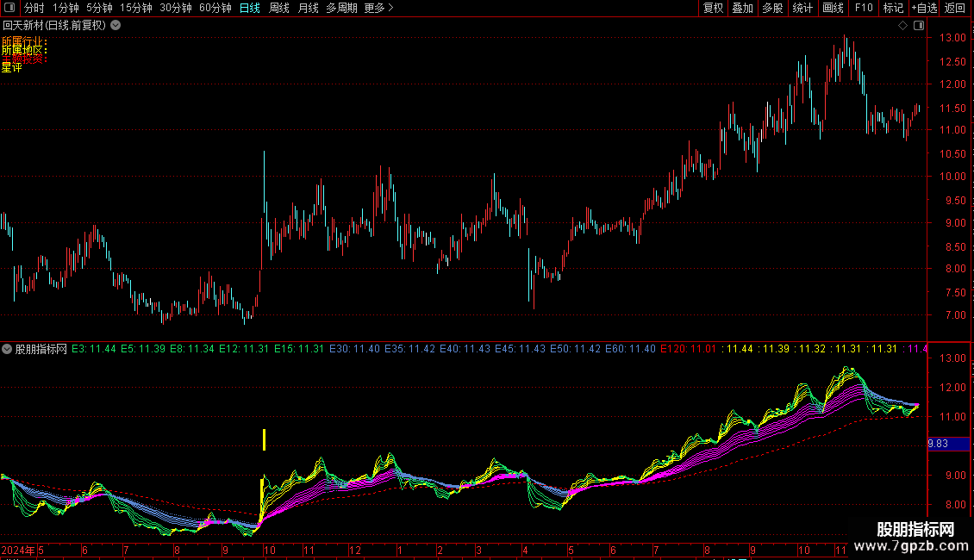Expand the 回天新材 chart title dropdown

116,26
